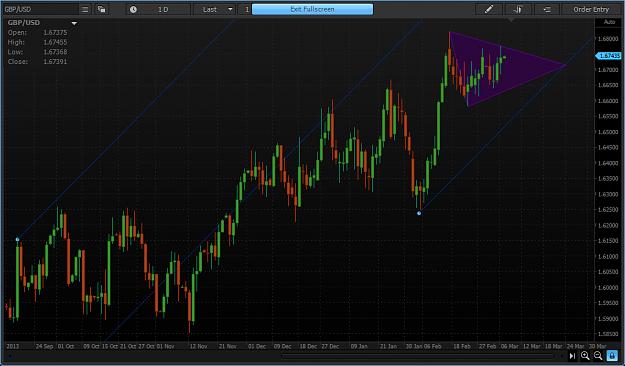Expand the GBP/USD legend dropdown arrow
This screenshot has width=625, height=366.
74,24
